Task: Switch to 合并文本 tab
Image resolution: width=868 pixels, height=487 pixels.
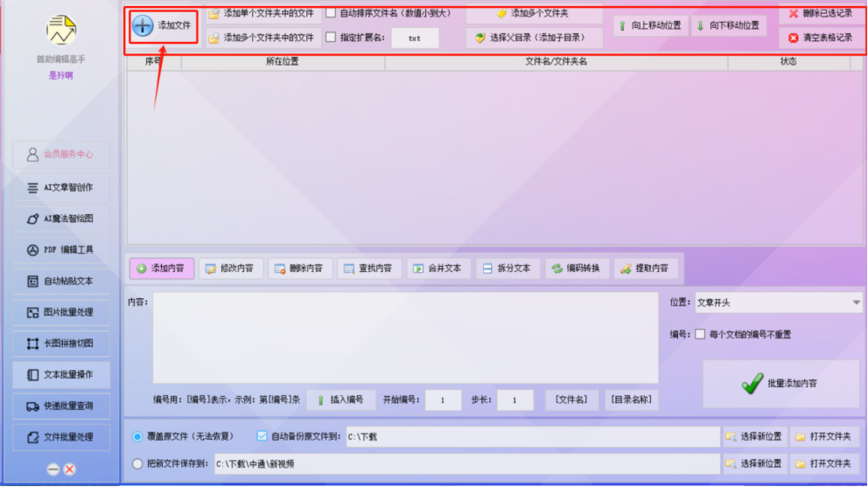Action: point(438,268)
